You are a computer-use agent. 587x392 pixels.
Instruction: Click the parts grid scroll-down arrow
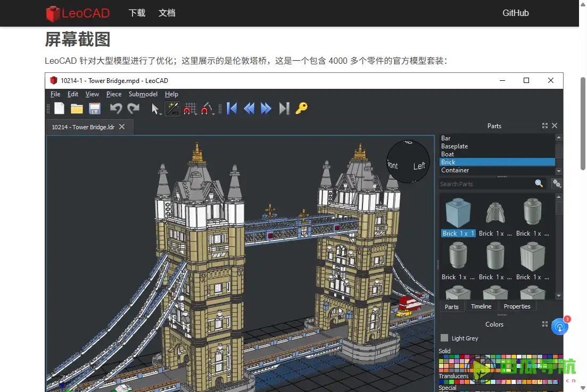559,296
